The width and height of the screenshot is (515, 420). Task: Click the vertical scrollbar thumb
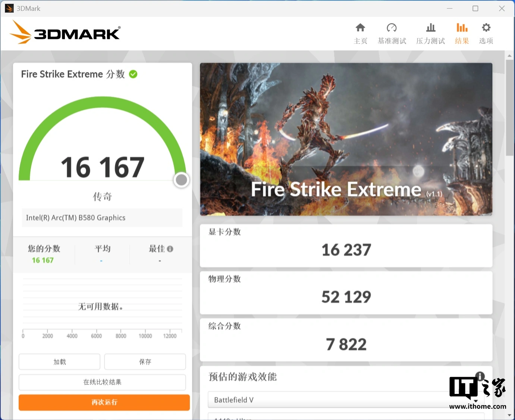[509, 107]
